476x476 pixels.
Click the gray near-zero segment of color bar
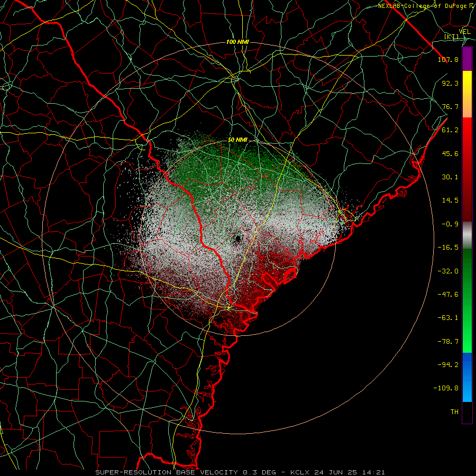pos(467,235)
